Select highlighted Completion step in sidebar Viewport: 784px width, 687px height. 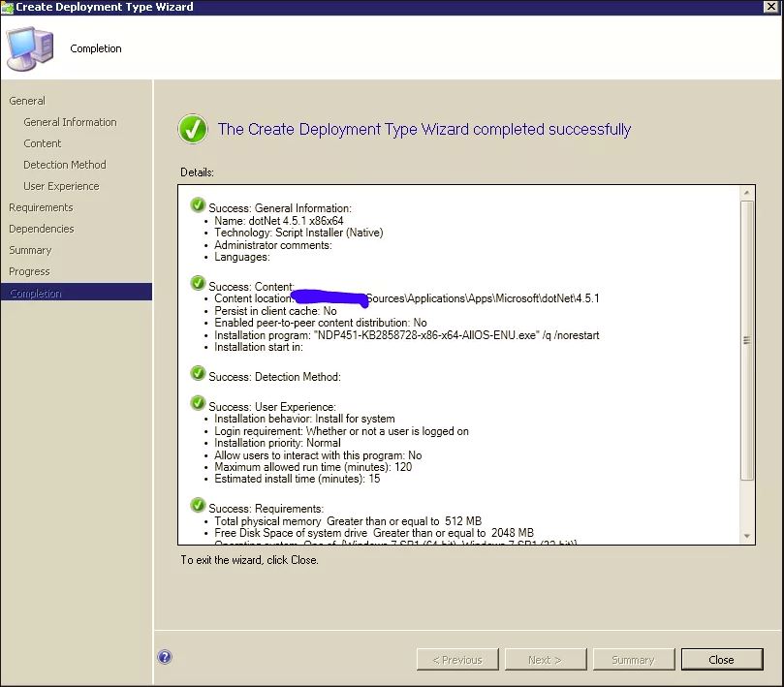[x=76, y=293]
